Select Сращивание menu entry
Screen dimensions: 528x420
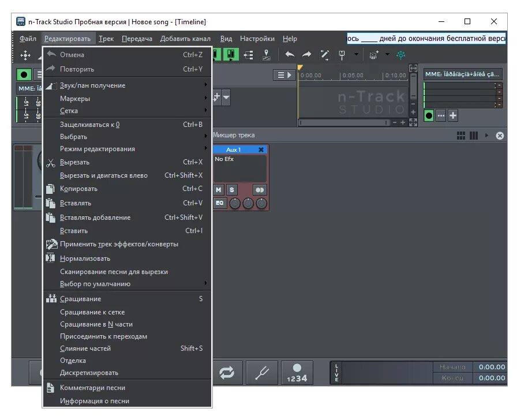(x=128, y=299)
